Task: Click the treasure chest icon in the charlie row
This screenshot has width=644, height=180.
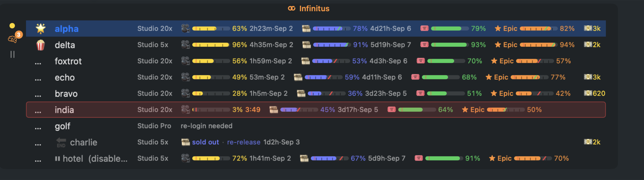Action: tap(186, 142)
